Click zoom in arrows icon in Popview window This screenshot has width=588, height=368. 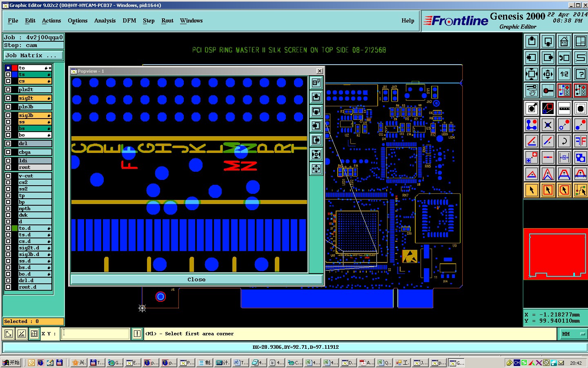(x=316, y=155)
